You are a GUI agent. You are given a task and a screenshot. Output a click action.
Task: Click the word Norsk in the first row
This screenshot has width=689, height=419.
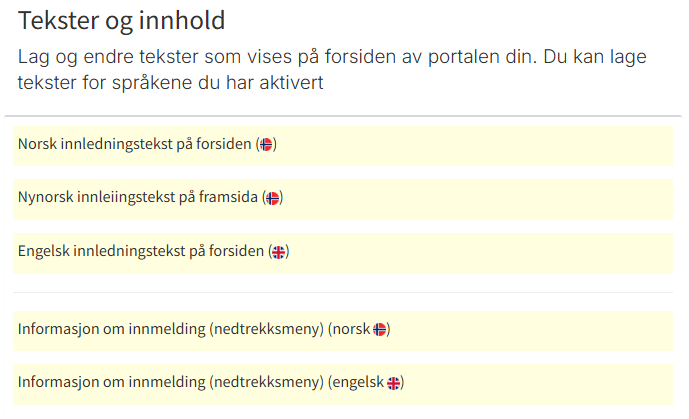pyautogui.click(x=37, y=144)
